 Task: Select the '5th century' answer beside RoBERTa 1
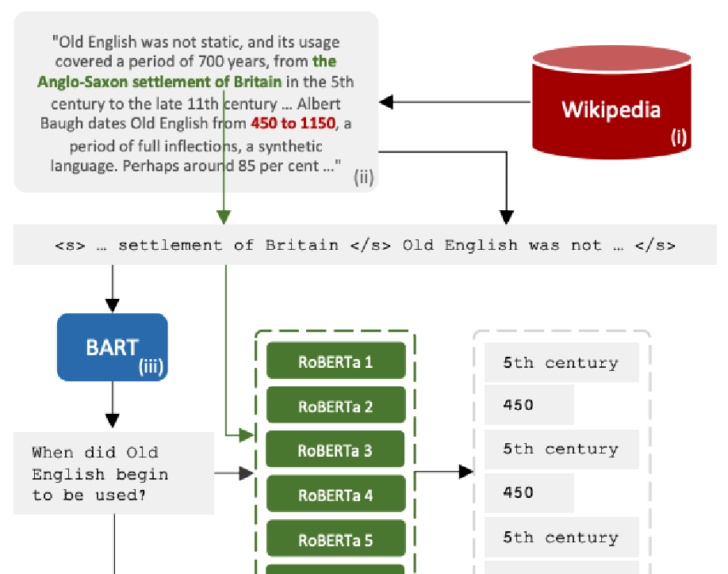pyautogui.click(x=561, y=362)
